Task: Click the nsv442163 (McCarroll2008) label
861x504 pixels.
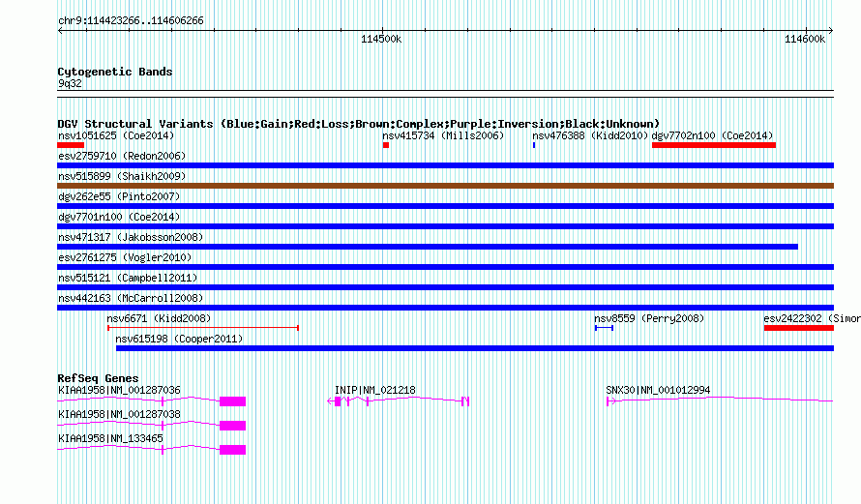Action: [131, 298]
